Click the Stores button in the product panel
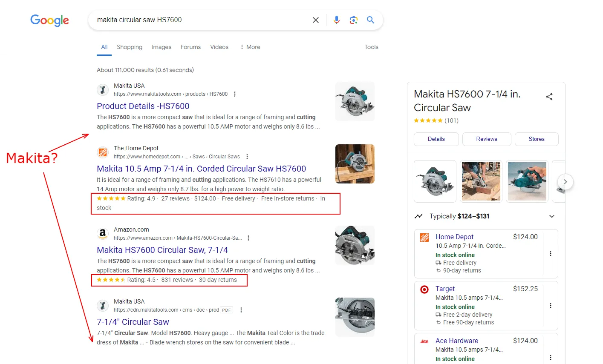The height and width of the screenshot is (364, 603). 536,139
